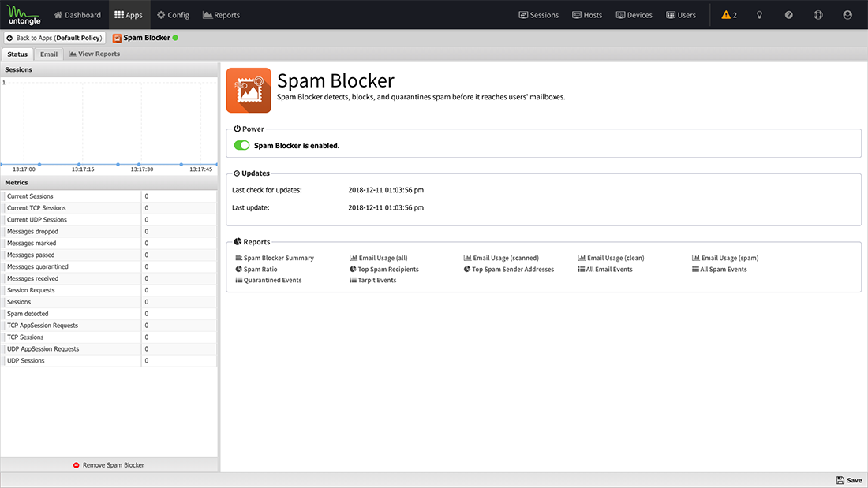868x488 pixels.
Task: Click the Last update timestamp value
Action: 386,208
